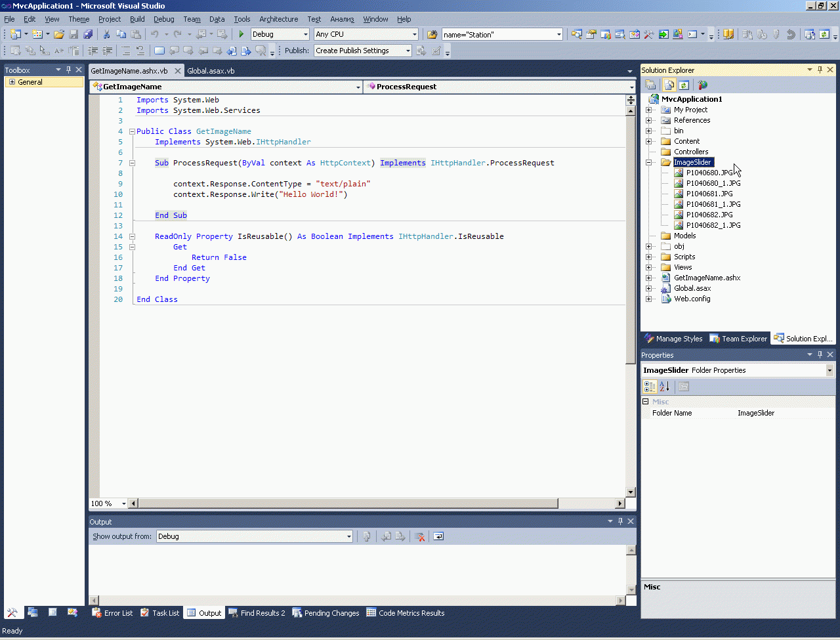Click the green Start Debugging arrow
The height and width of the screenshot is (640, 840).
[241, 34]
